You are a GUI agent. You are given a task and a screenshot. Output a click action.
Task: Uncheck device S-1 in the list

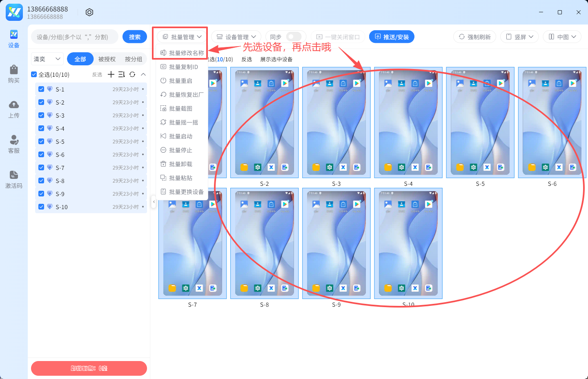pos(41,89)
